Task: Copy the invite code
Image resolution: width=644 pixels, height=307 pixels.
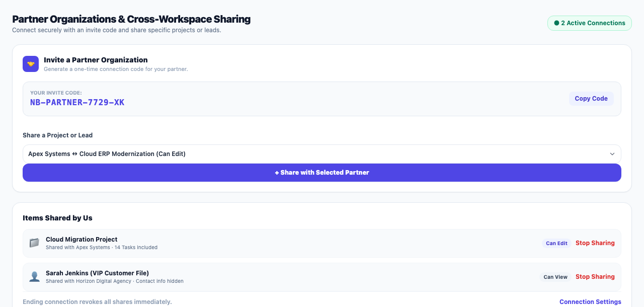Action: point(591,99)
